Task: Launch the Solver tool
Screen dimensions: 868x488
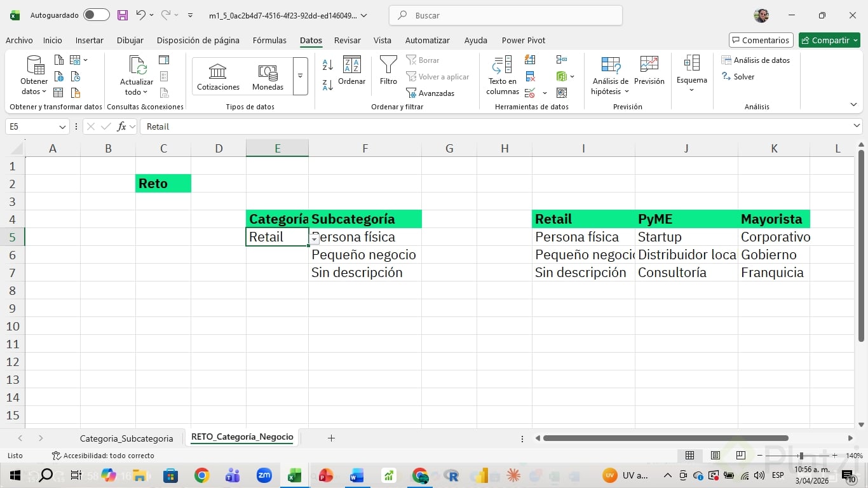Action: [x=738, y=77]
